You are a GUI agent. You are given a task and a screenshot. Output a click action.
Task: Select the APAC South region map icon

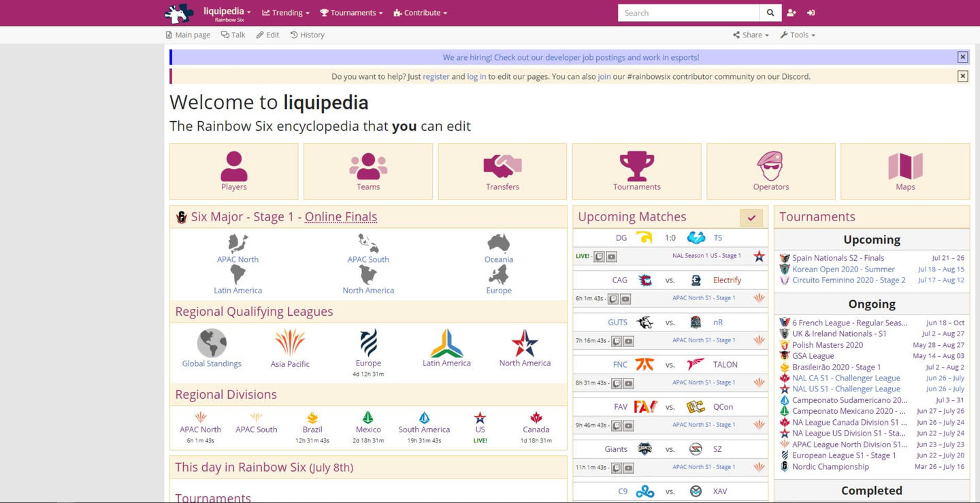[x=368, y=243]
